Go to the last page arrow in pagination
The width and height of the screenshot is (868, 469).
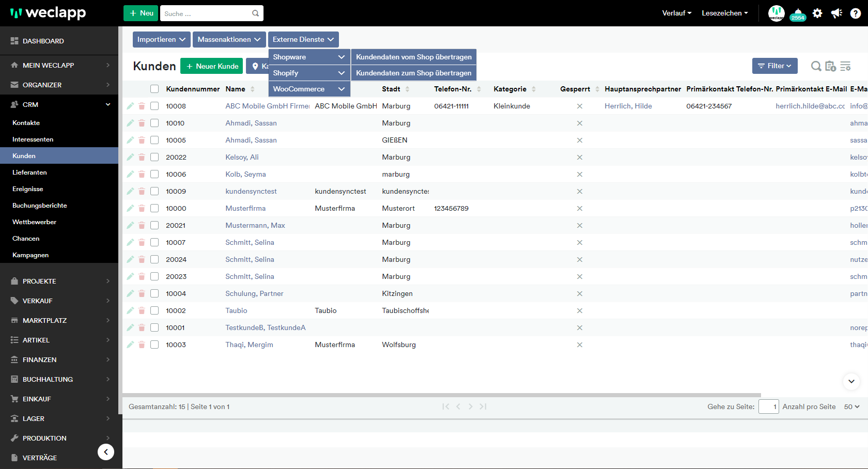(x=483, y=407)
